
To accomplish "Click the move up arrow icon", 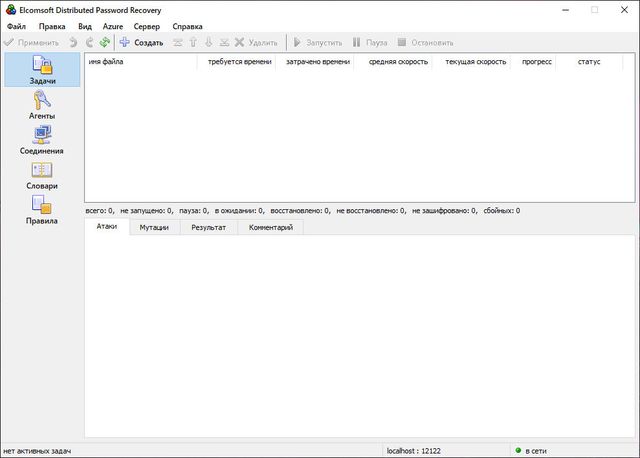I will 193,42.
